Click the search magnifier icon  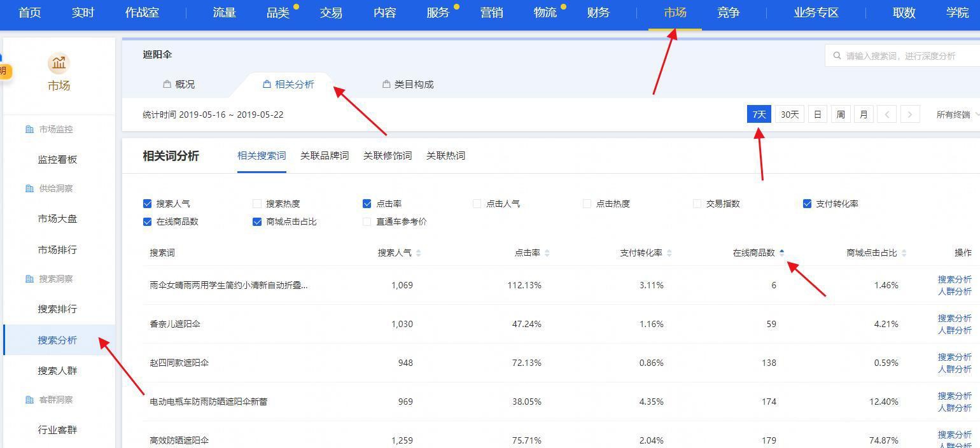click(837, 55)
